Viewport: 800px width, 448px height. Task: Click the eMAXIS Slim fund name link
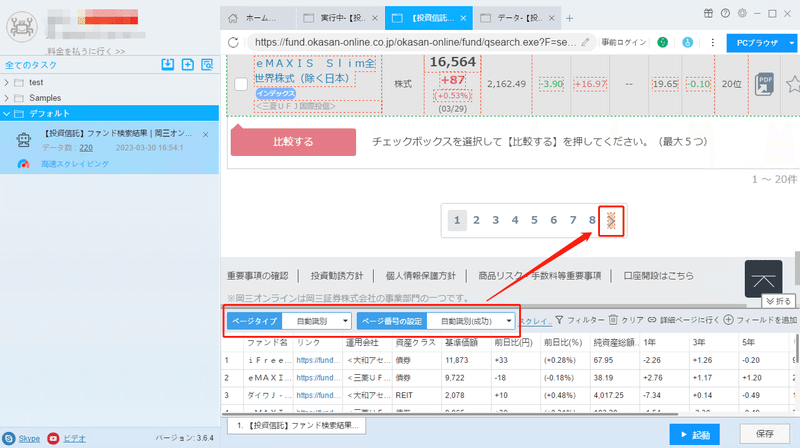tap(315, 71)
